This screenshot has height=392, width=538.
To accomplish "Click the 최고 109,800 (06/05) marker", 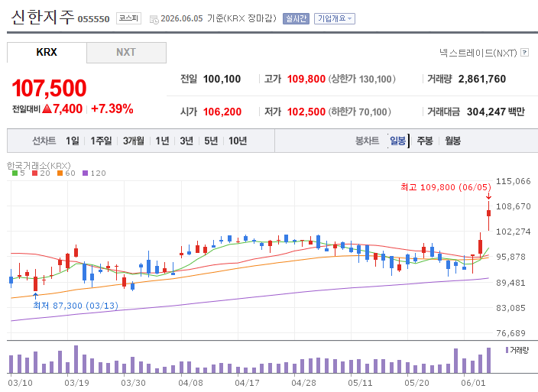I will [446, 187].
